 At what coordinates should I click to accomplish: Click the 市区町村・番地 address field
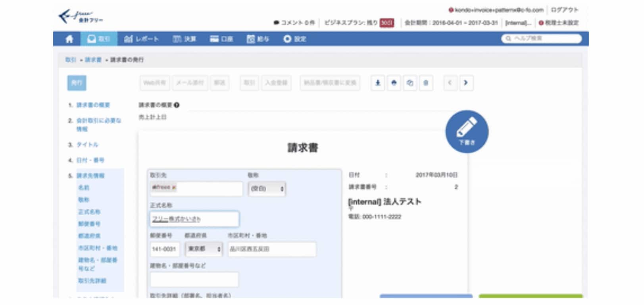click(x=272, y=249)
